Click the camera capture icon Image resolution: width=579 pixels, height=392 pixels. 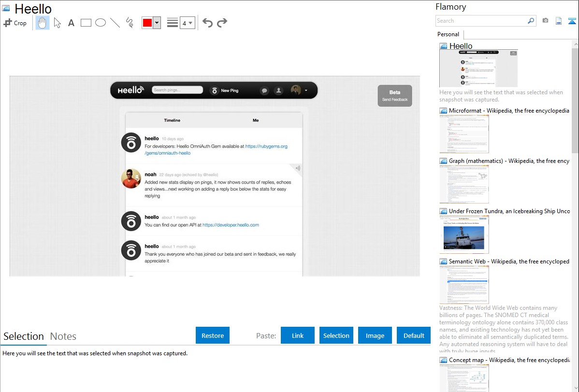point(545,21)
